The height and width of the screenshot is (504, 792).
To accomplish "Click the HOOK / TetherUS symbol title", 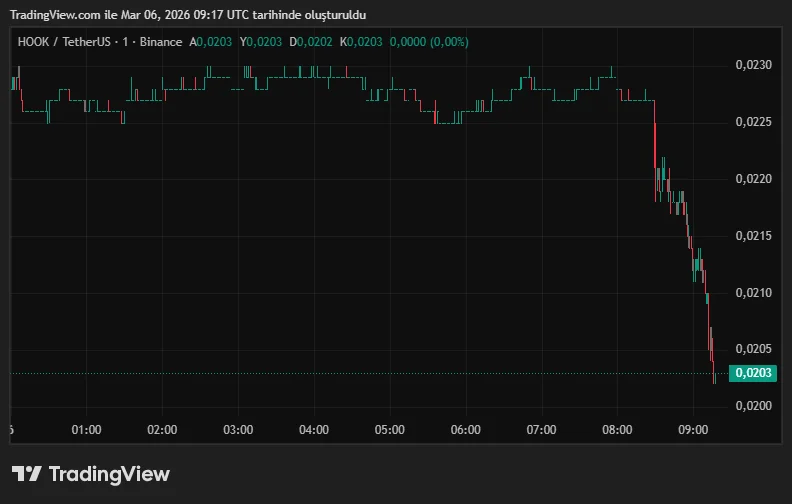I will click(60, 42).
